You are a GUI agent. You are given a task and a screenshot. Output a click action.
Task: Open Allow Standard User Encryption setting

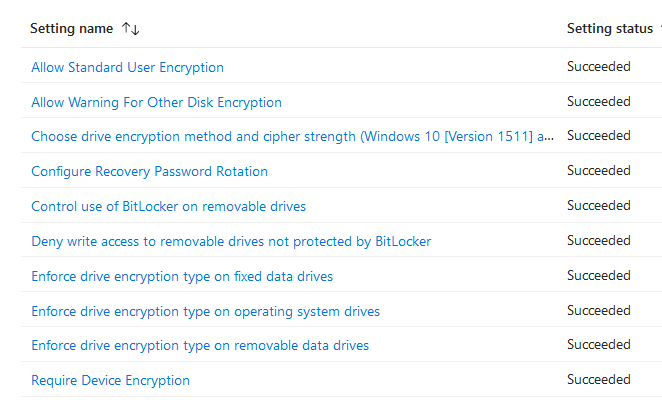(x=127, y=67)
